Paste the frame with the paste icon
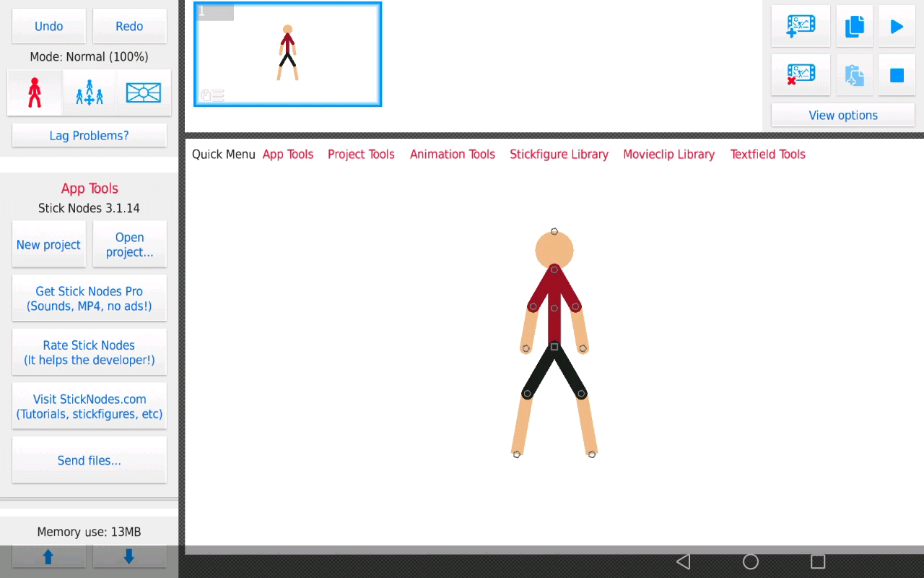This screenshot has height=578, width=924. coord(855,74)
